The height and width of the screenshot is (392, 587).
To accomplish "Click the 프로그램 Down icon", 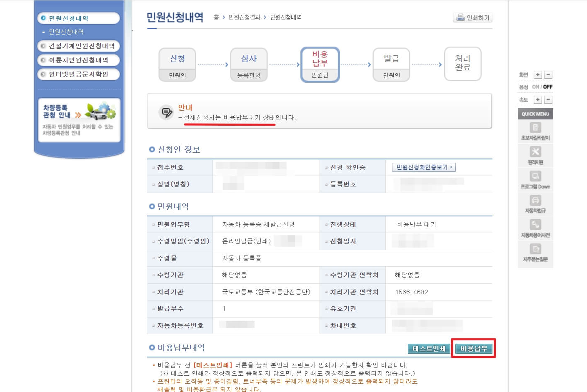I will [x=535, y=180].
